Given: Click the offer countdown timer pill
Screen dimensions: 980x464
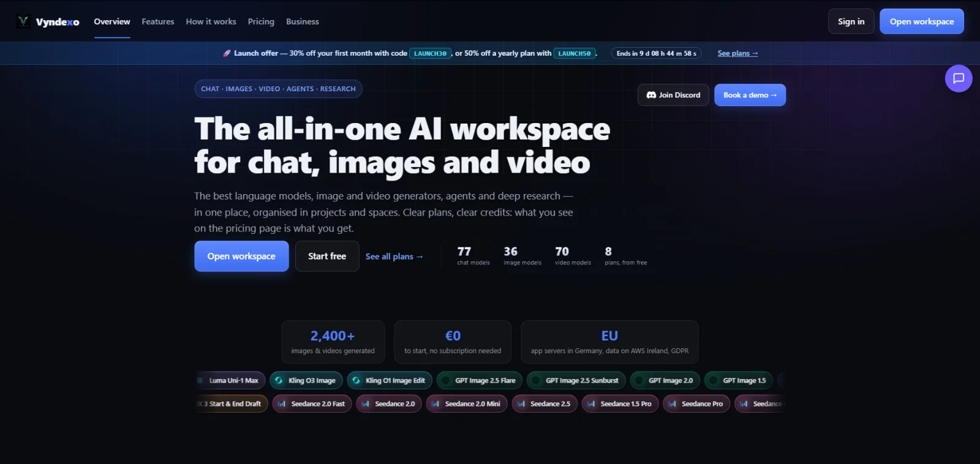Looking at the screenshot, I should (x=657, y=53).
